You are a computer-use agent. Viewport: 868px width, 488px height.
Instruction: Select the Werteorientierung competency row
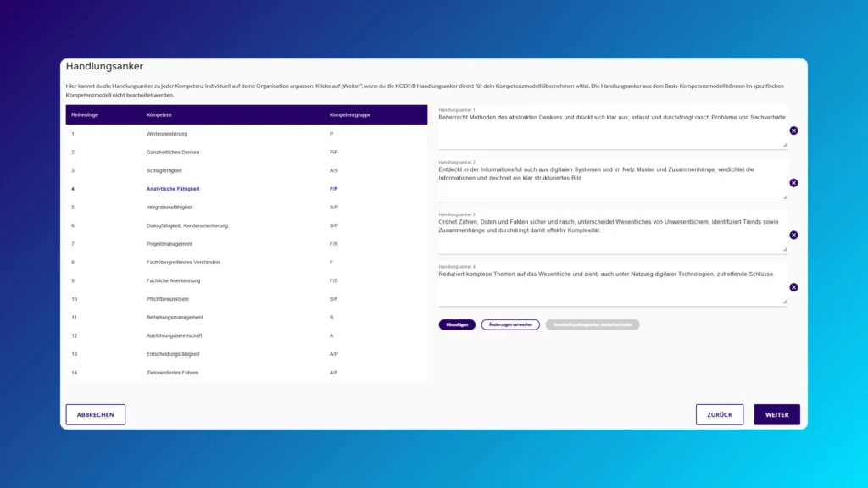click(167, 134)
